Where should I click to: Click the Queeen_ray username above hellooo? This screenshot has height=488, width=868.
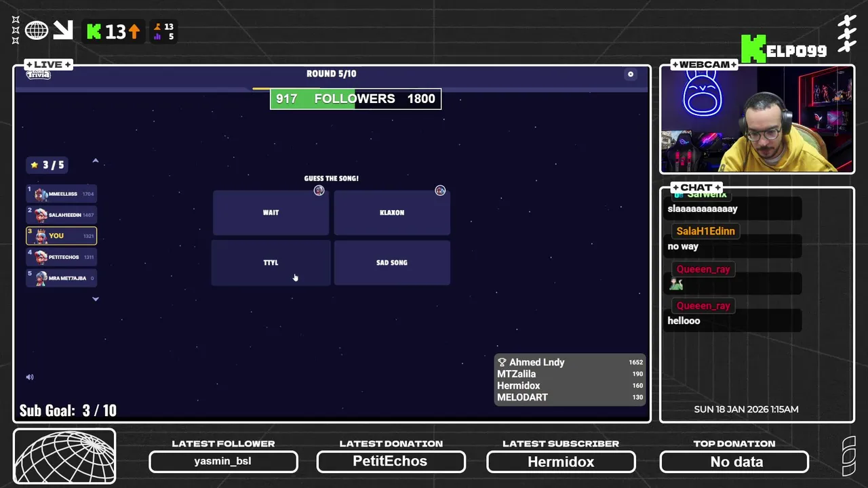tap(703, 306)
